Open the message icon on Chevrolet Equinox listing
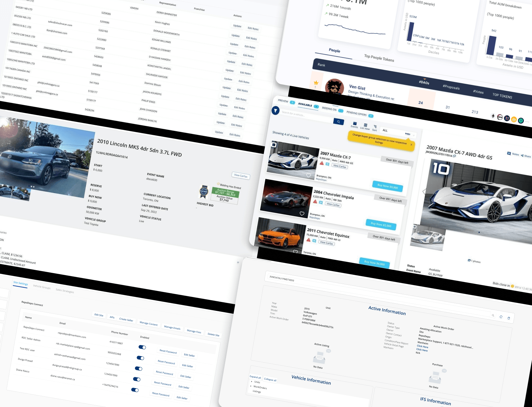Screen dimensions: 532x407 click(314, 240)
